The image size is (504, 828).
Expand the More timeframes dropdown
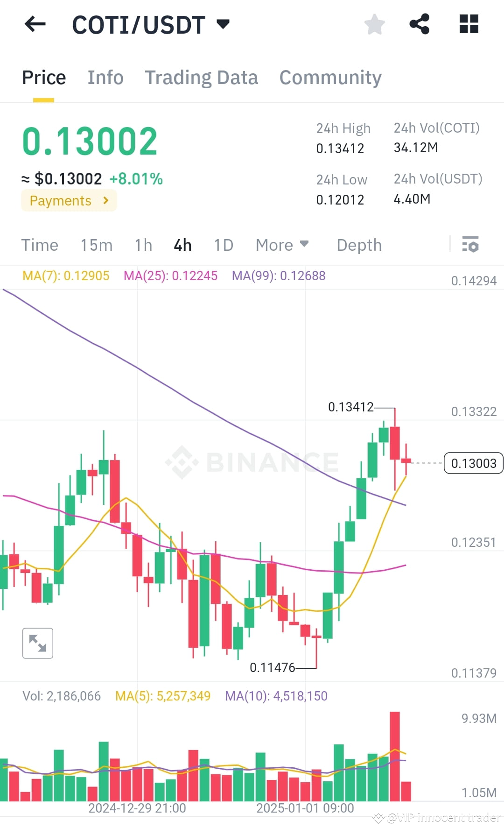(281, 244)
